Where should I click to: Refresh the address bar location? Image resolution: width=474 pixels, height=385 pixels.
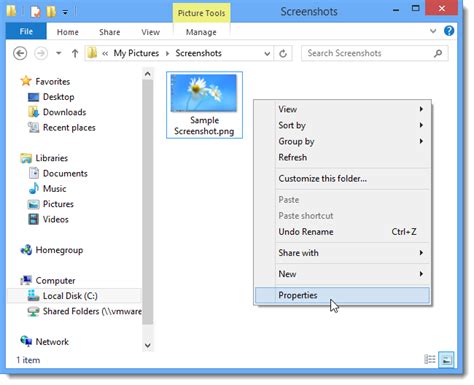pos(283,53)
